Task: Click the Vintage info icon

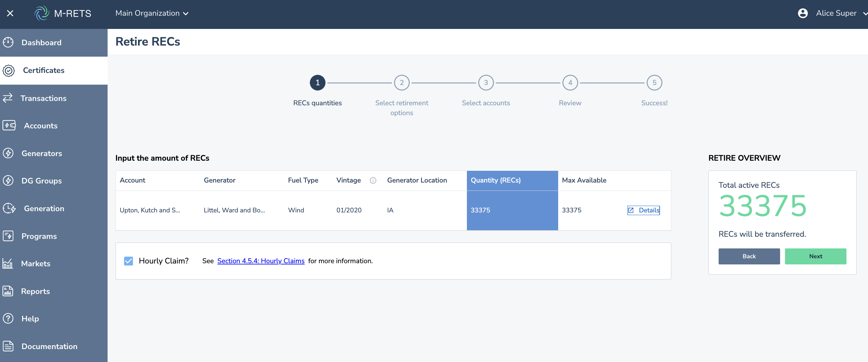Action: (373, 180)
